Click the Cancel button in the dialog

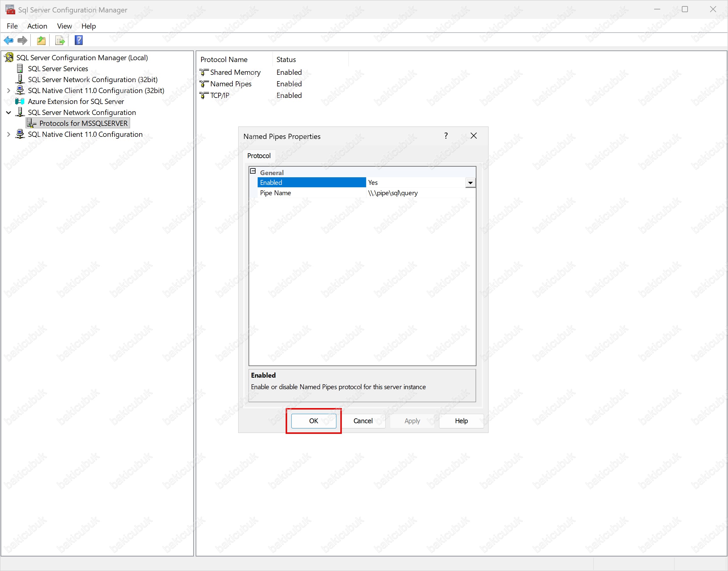tap(363, 421)
